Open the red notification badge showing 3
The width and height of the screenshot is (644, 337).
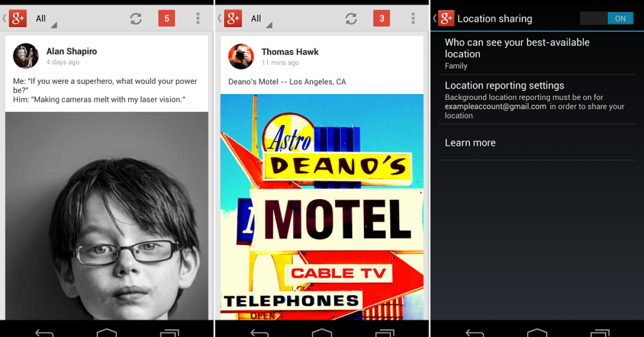point(382,19)
